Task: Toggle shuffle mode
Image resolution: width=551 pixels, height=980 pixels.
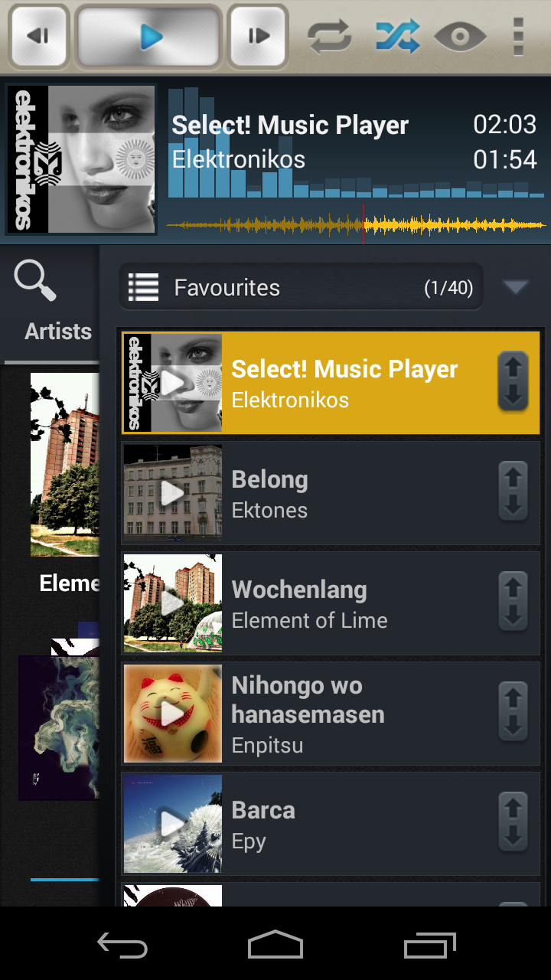Action: point(396,36)
